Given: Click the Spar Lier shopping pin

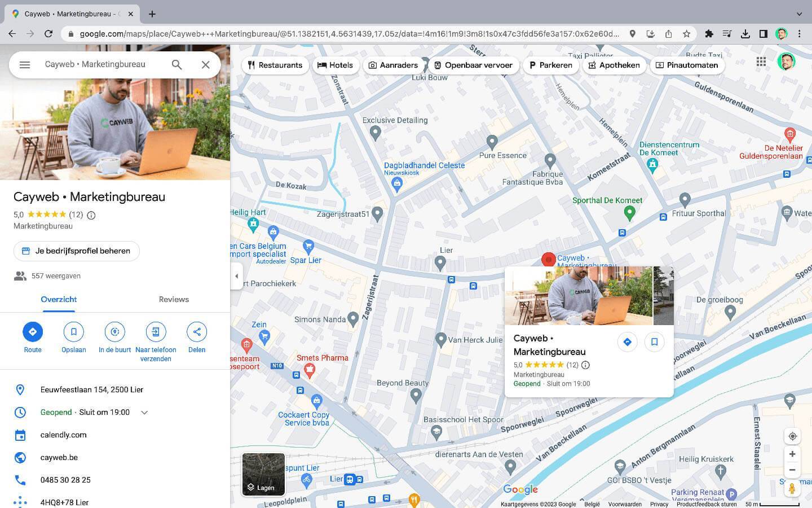Looking at the screenshot, I should tap(308, 246).
